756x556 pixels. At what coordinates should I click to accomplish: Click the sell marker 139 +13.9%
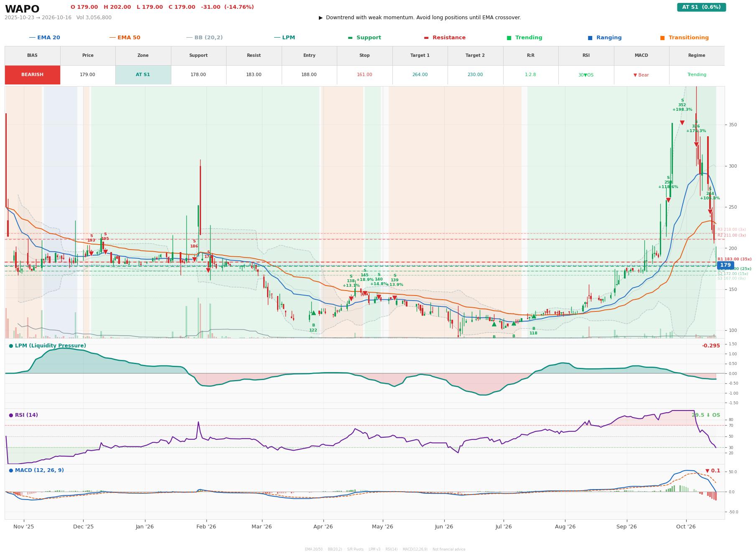click(395, 298)
